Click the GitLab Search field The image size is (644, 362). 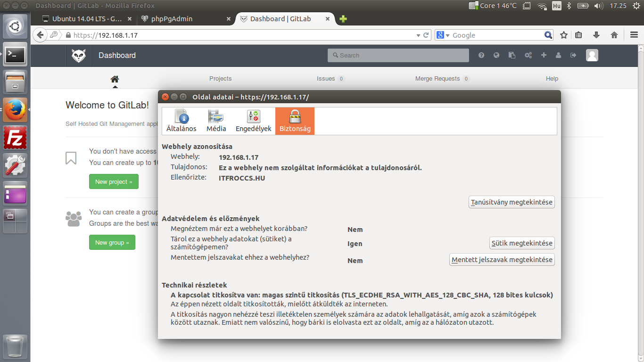click(398, 55)
